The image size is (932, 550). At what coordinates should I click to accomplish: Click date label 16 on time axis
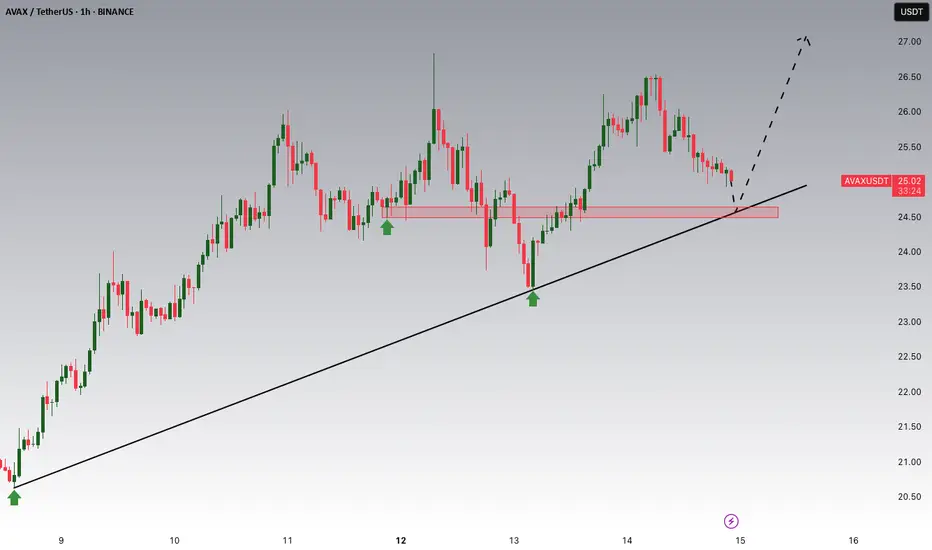854,540
